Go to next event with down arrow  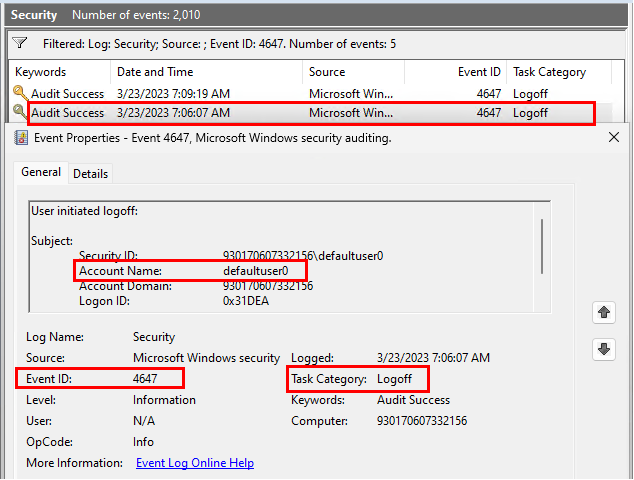pos(604,349)
